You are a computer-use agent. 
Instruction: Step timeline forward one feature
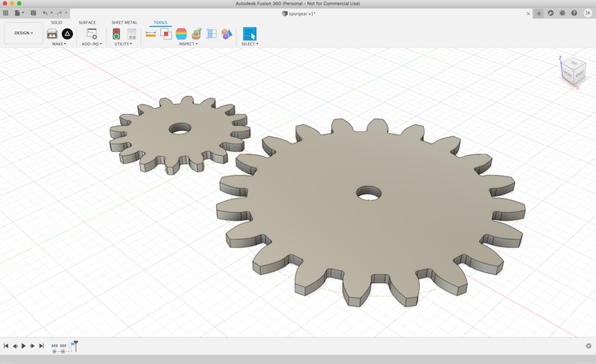[32, 345]
